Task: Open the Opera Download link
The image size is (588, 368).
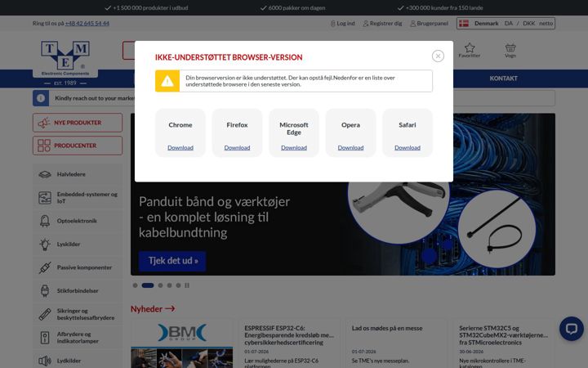Action: [350, 147]
